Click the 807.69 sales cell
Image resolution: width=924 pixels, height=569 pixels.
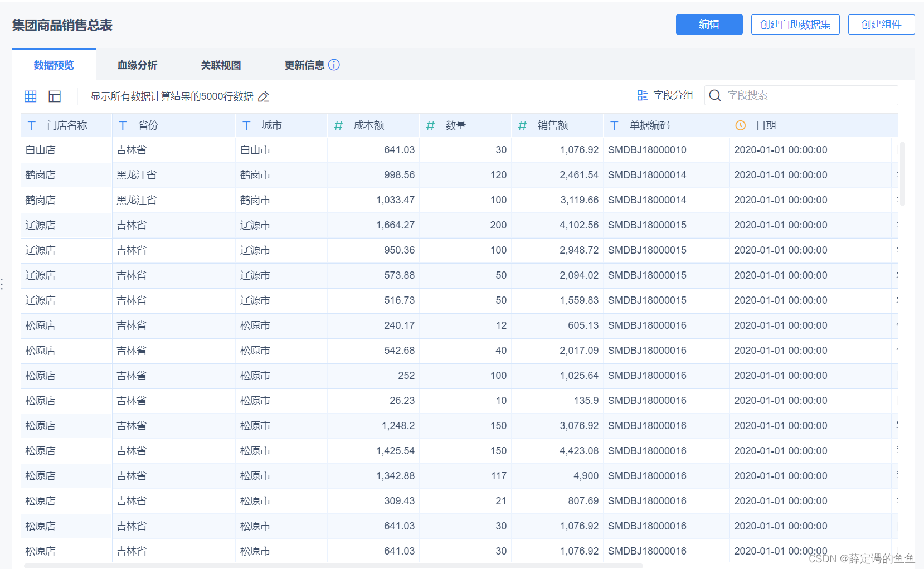(x=557, y=501)
